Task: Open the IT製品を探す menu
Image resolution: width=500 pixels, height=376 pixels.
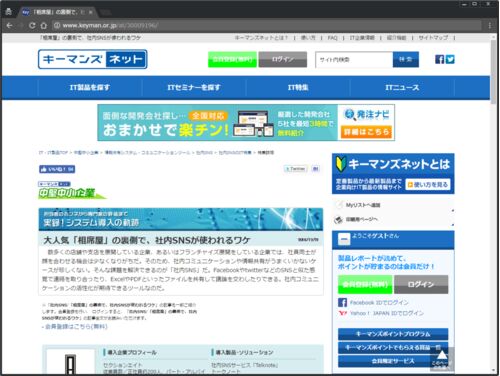Action: (x=90, y=88)
